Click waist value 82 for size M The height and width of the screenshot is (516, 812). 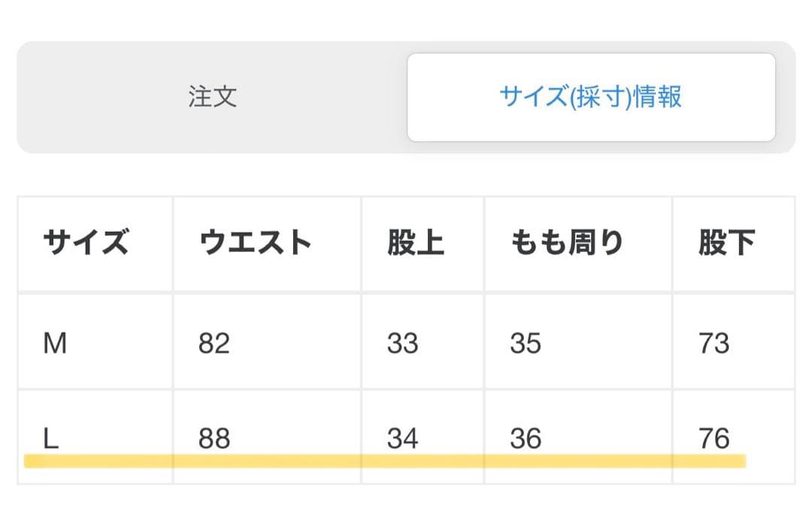coord(214,343)
